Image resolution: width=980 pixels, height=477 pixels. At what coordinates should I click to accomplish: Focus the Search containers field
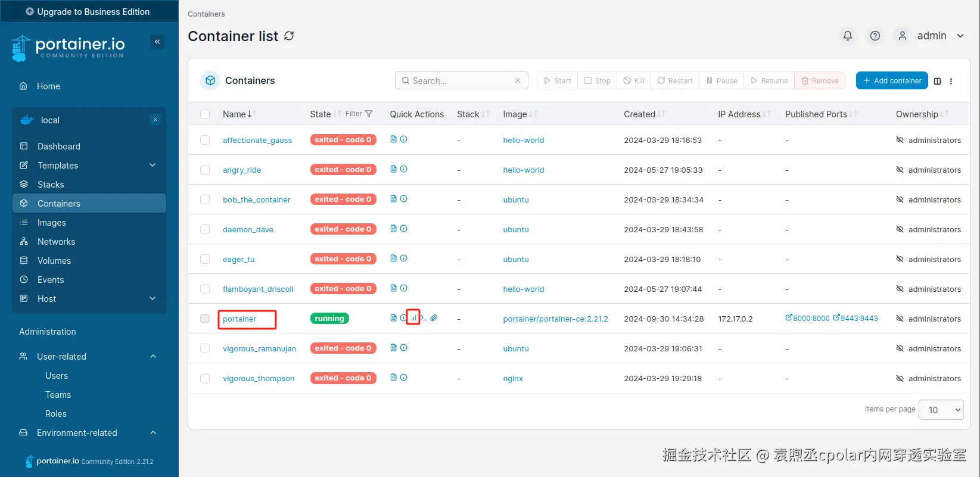click(x=462, y=80)
